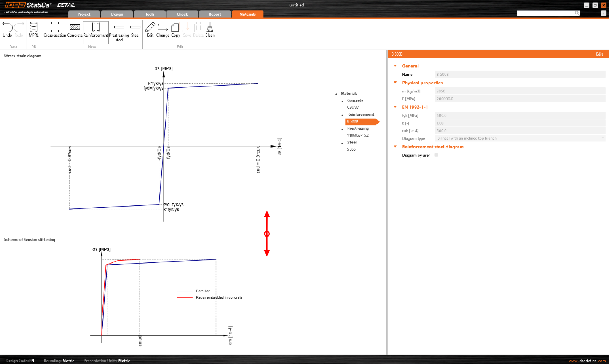Open the MPRL database icon

coord(33,30)
